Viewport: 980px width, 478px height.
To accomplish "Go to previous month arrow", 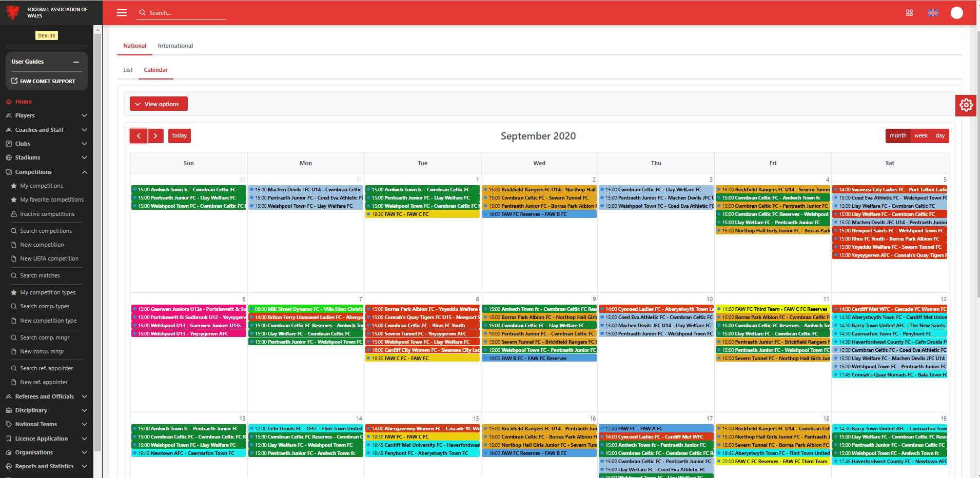I will (x=139, y=136).
